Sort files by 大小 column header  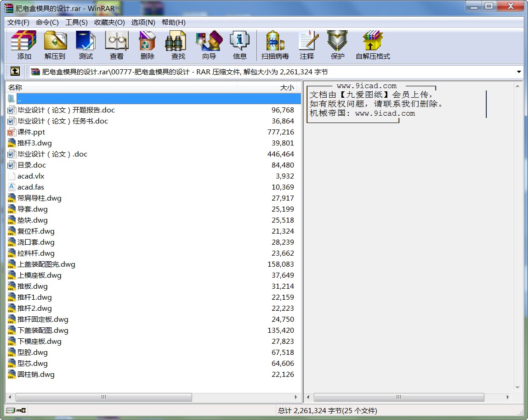(x=269, y=87)
